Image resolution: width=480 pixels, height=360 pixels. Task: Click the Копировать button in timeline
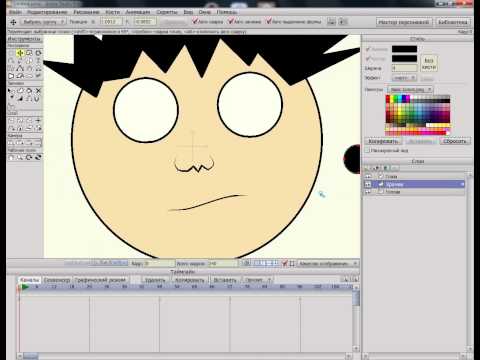(x=189, y=280)
